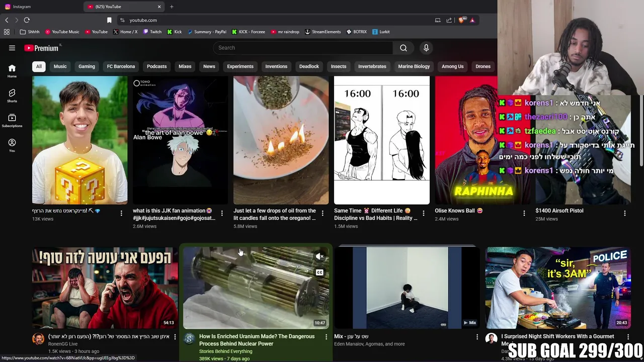Viewport: 644px width, 362px height.
Task: Click the search magnifier button
Action: click(404, 48)
